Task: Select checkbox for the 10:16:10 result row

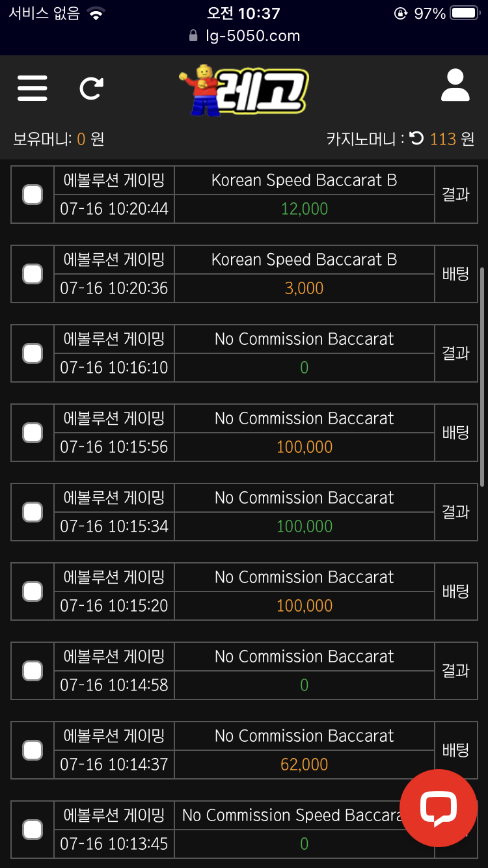Action: point(33,353)
